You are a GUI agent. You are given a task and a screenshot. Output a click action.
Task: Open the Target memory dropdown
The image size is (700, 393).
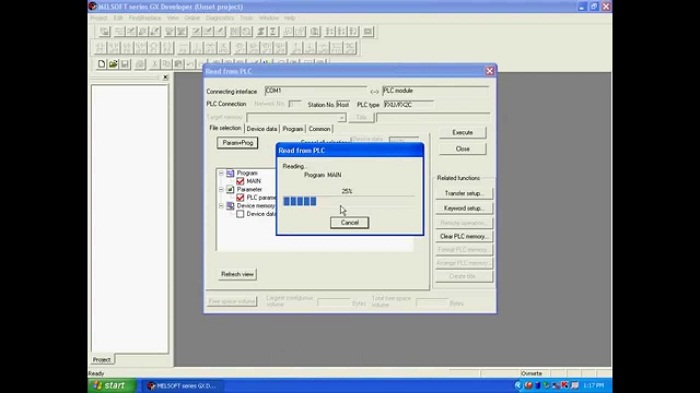tap(342, 117)
